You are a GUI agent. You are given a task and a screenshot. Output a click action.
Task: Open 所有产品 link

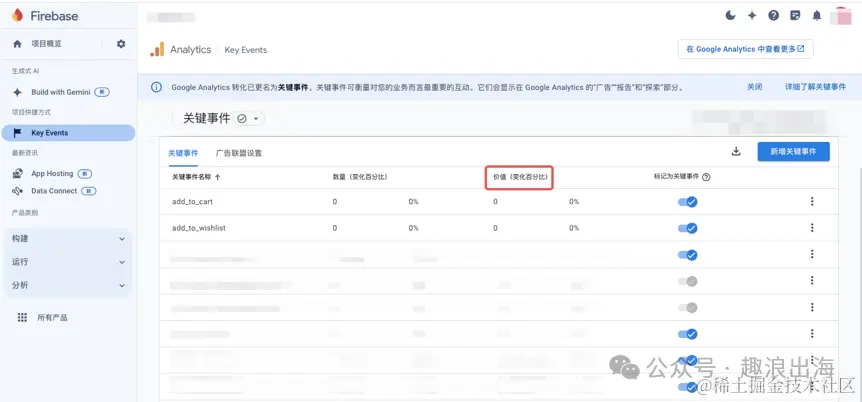(52, 317)
